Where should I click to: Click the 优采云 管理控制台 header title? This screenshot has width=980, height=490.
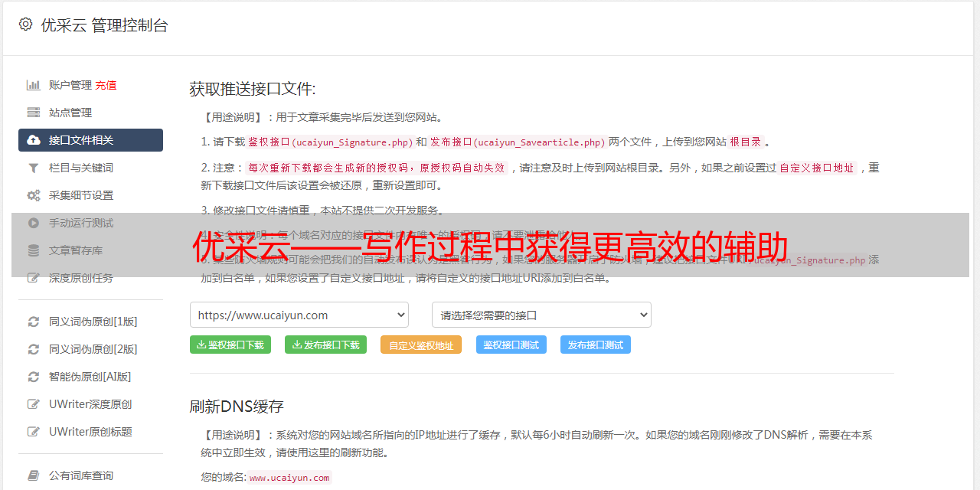point(104,25)
